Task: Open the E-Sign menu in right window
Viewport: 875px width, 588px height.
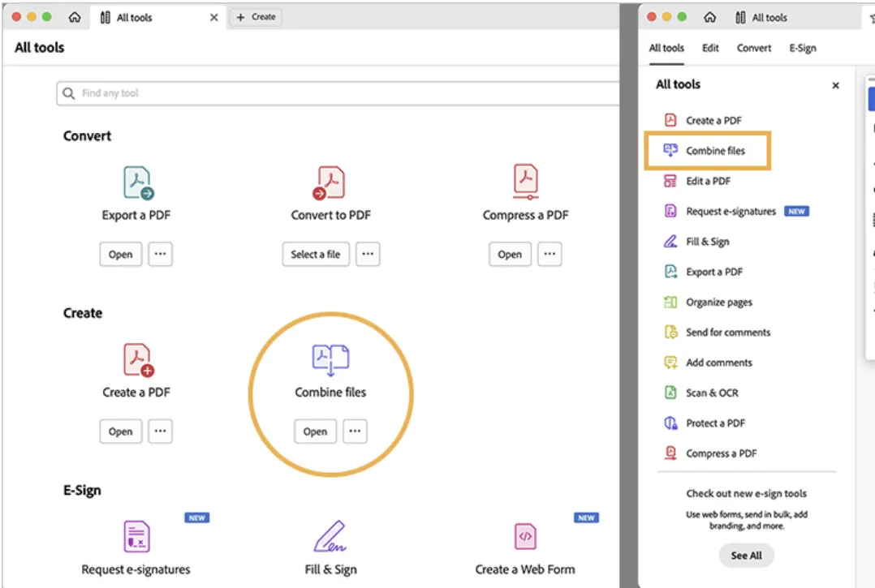Action: (803, 48)
